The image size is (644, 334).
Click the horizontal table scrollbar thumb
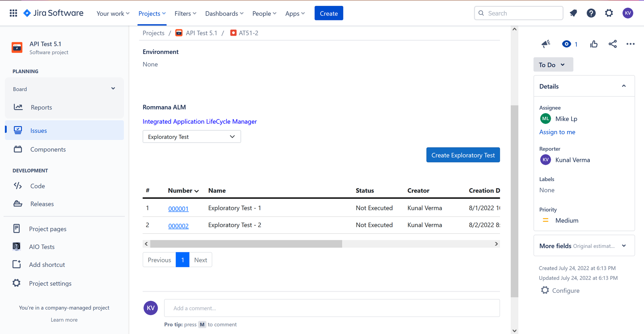click(246, 244)
